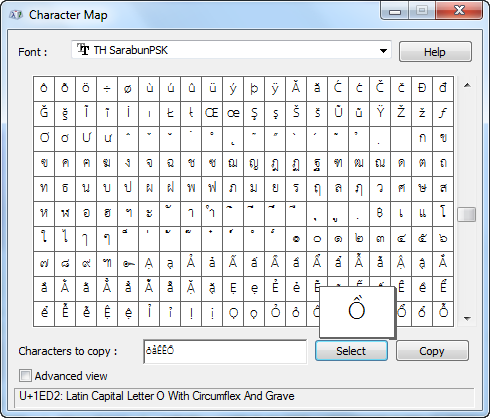This screenshot has width=490, height=418.
Task: Click the scrollbar down arrow
Action: tap(467, 319)
